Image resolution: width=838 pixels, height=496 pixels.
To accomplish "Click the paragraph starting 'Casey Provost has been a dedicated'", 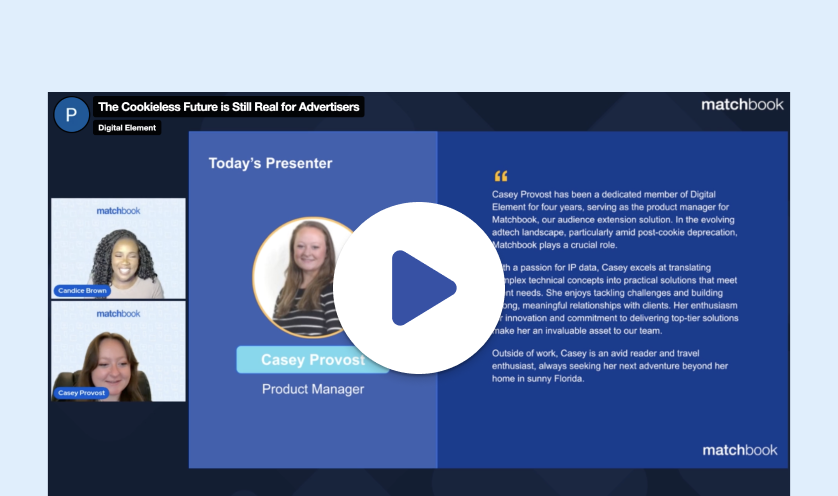I will (x=615, y=220).
